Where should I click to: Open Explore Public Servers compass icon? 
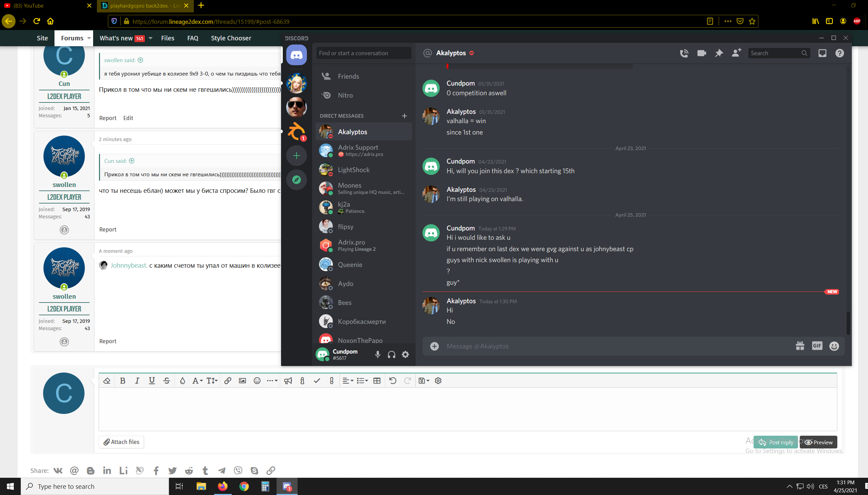296,179
